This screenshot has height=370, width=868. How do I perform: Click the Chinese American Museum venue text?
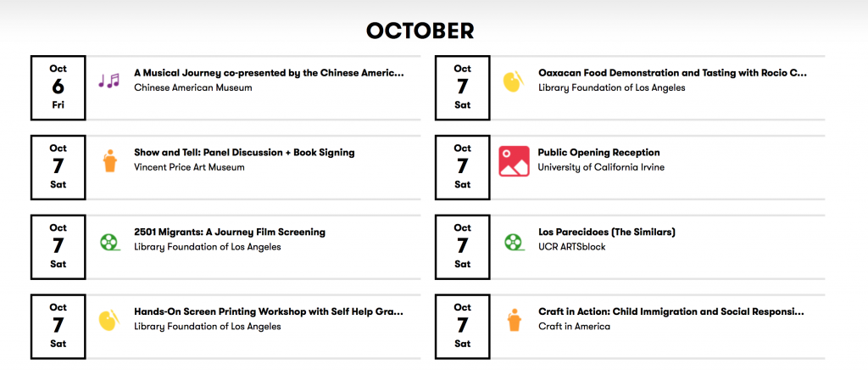pyautogui.click(x=192, y=87)
